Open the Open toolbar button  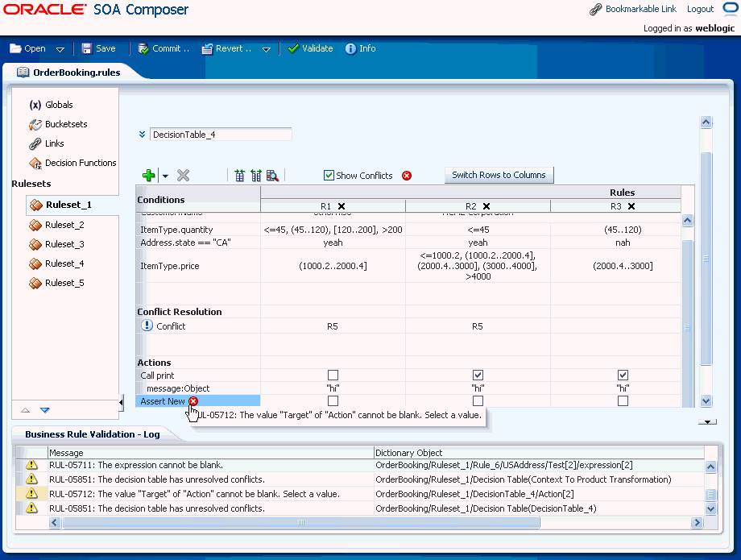click(x=28, y=48)
